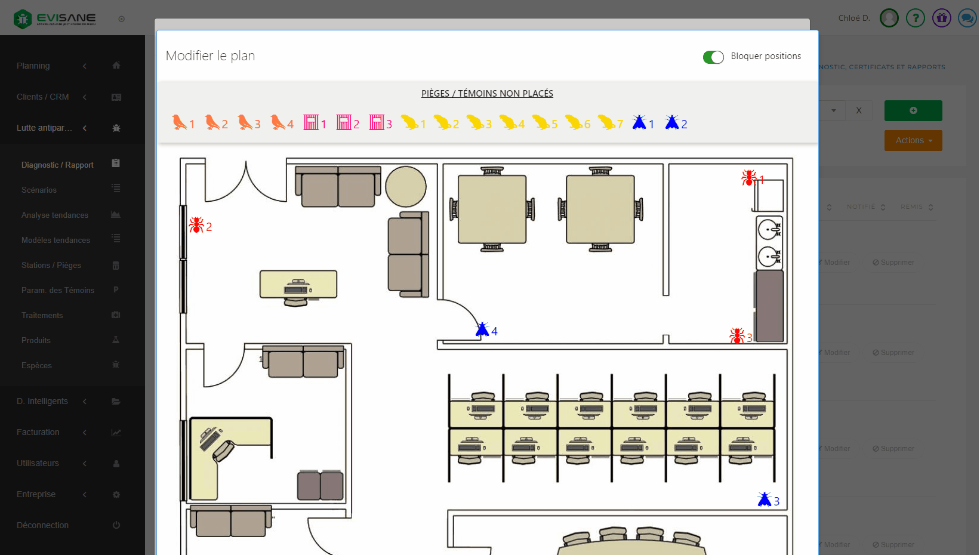Open the chat messages icon
The image size is (980, 555).
click(966, 18)
